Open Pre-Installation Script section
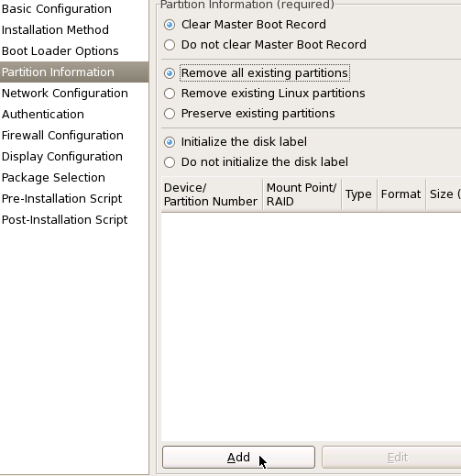The height and width of the screenshot is (476, 461). [x=74, y=199]
